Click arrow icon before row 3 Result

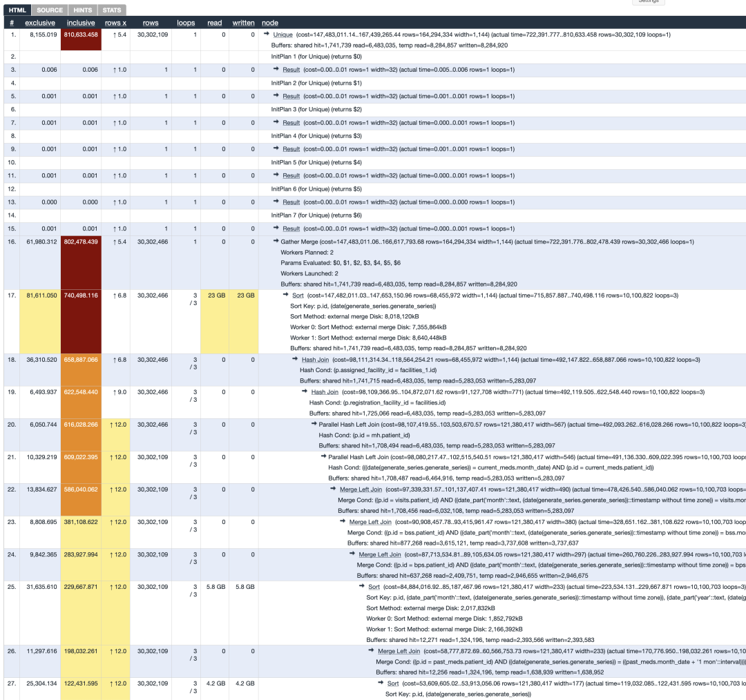tap(276, 70)
